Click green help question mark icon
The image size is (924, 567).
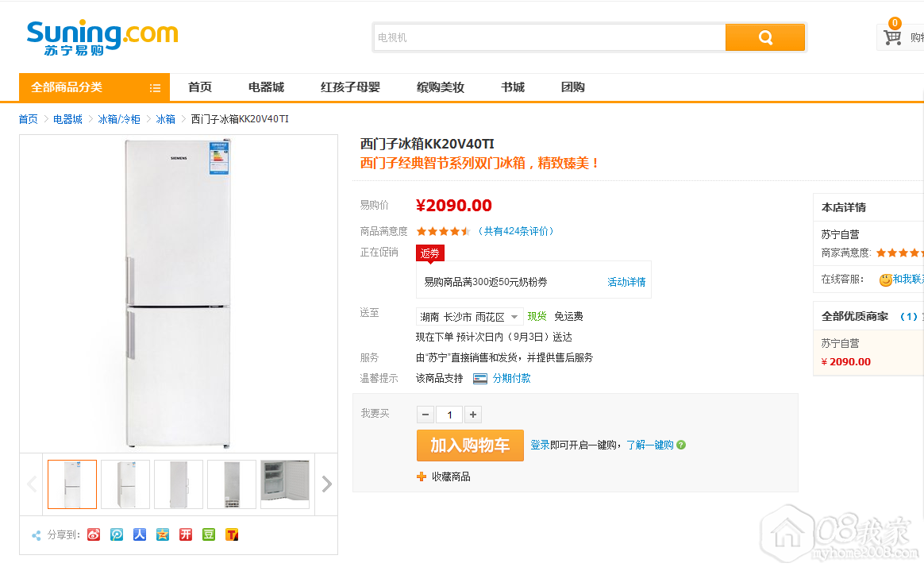[681, 445]
